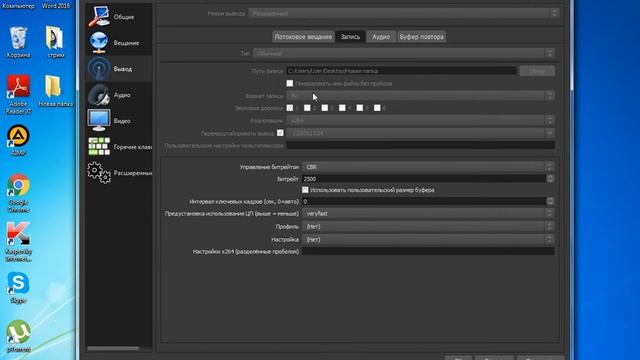Open the recording format dropdown
Screen dimensions: 640x360
(x=420, y=96)
